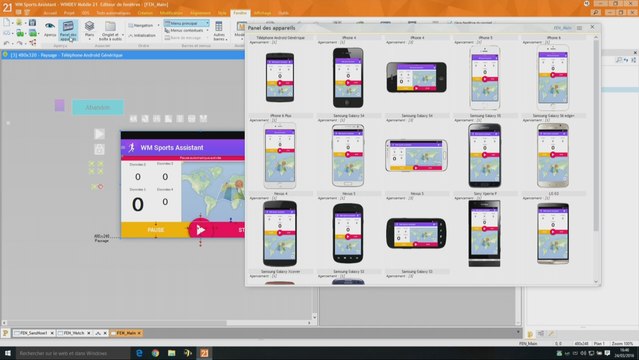Click the panel scrollbar down arrow

(x=596, y=281)
